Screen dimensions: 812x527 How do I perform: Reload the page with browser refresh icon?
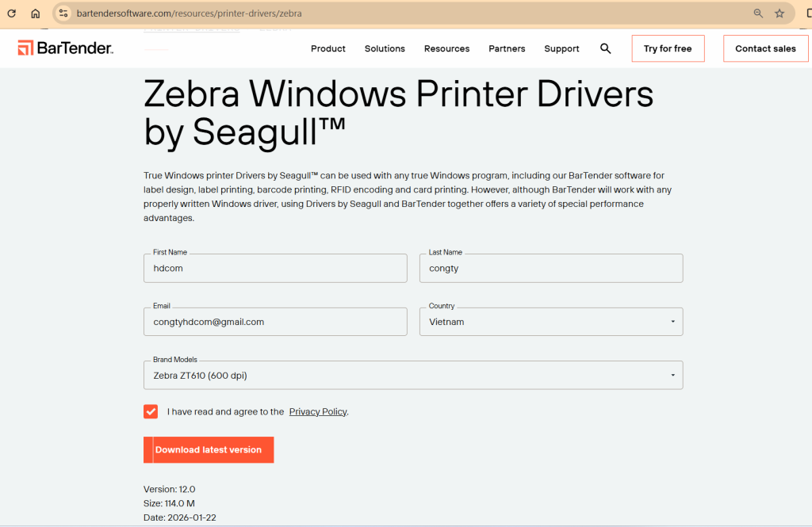[x=11, y=13]
